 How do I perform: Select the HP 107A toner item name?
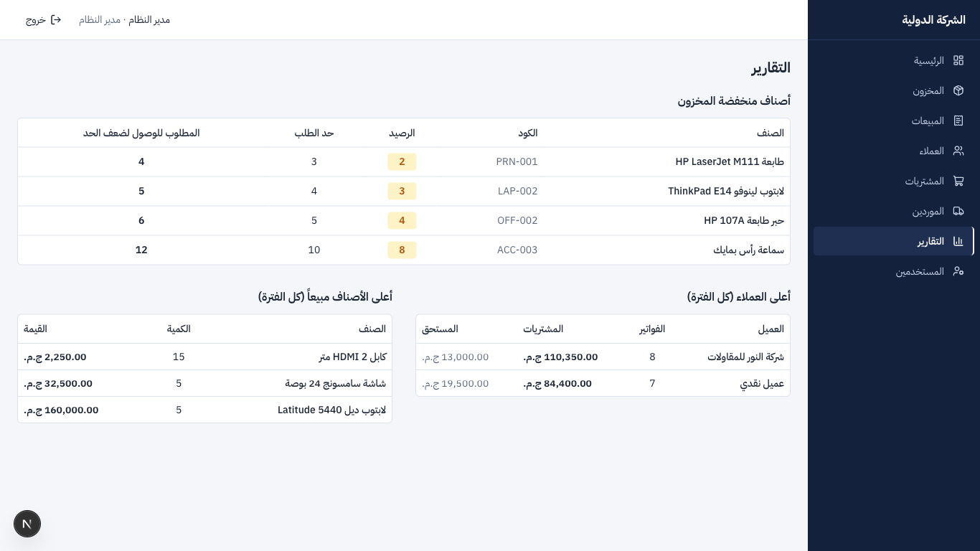click(744, 220)
